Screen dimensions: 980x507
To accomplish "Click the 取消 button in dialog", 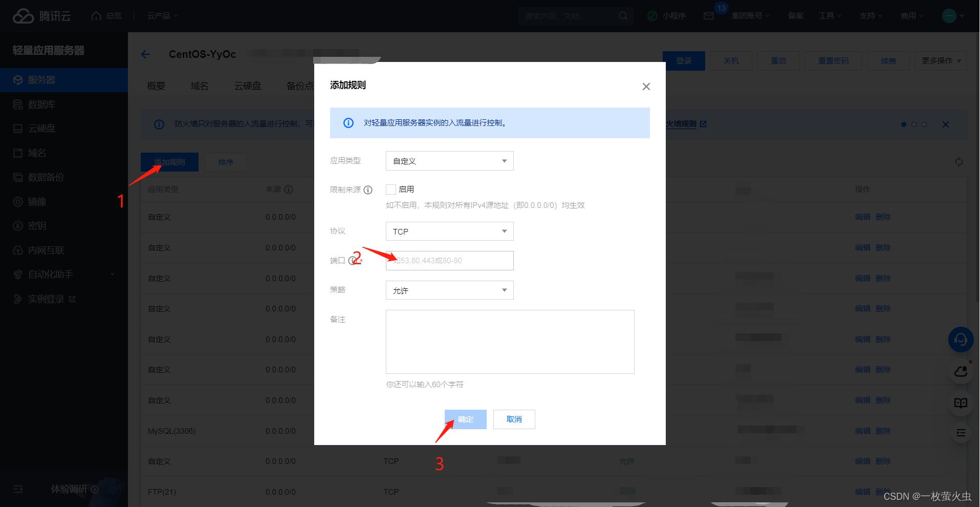I will point(514,419).
